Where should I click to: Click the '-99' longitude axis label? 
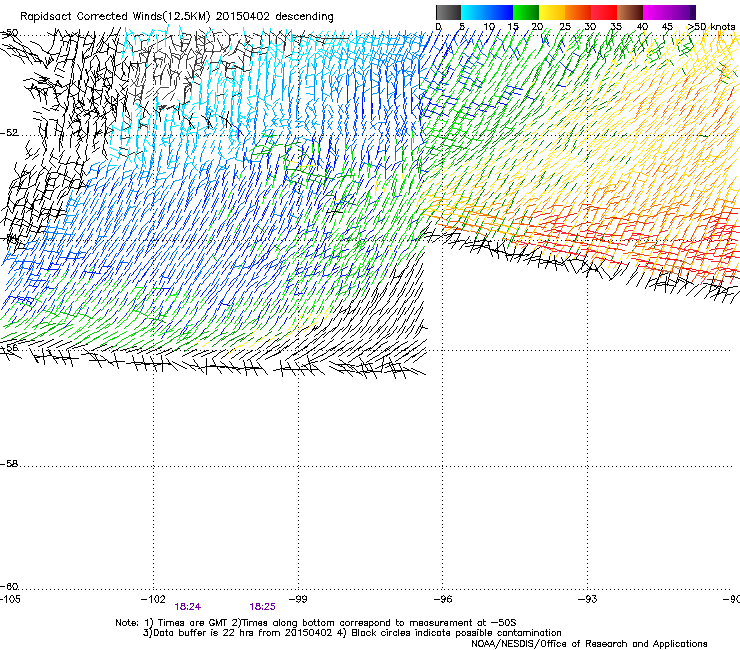(298, 599)
